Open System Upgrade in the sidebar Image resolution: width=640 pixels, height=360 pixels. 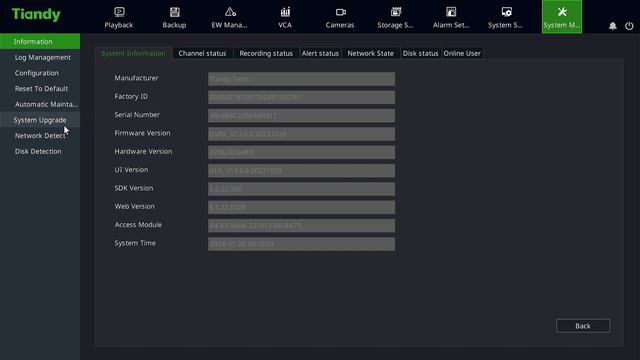coord(40,120)
